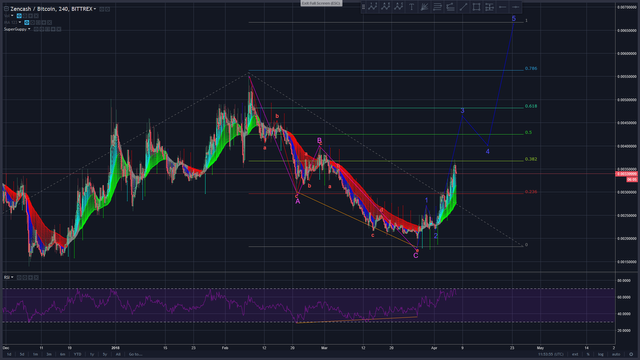Click the 0.618 Fibonacci level label
This screenshot has width=640, height=360.
click(x=531, y=106)
